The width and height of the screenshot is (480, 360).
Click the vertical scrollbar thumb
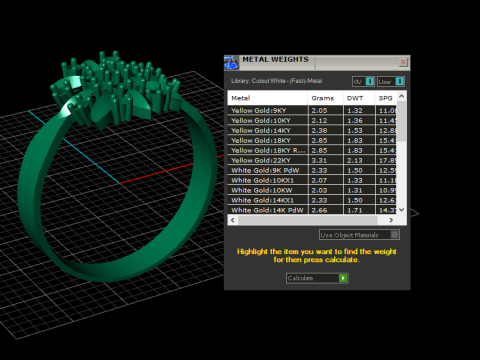click(402, 121)
